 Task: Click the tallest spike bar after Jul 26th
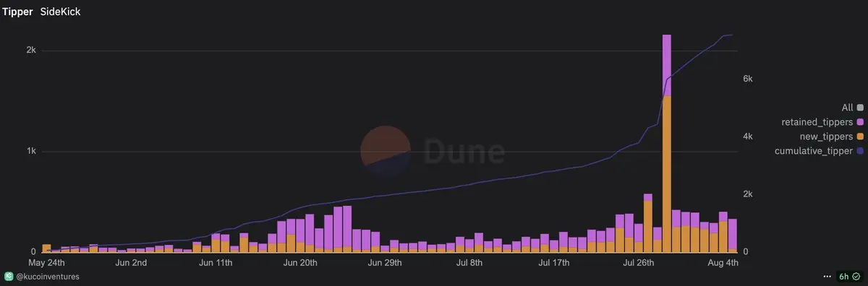667,143
